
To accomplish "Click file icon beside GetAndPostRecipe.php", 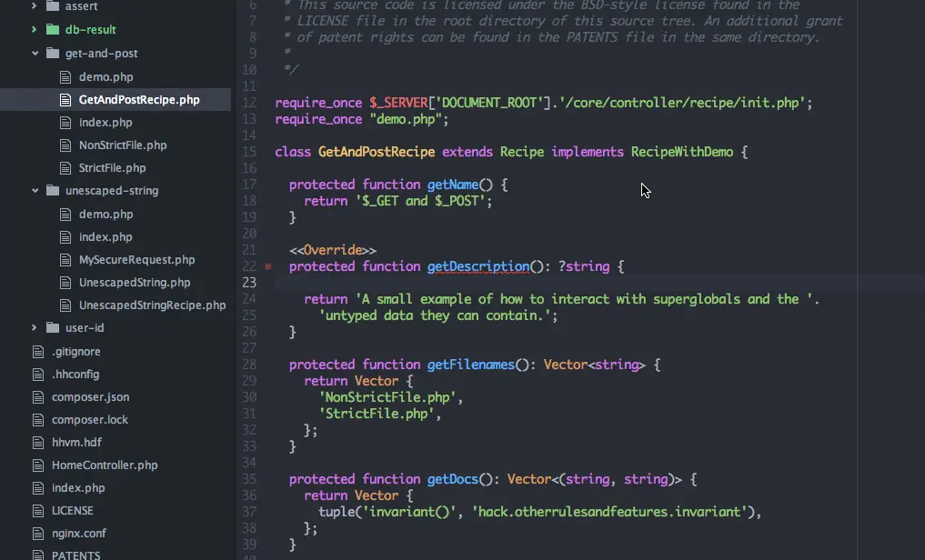I will coord(65,100).
